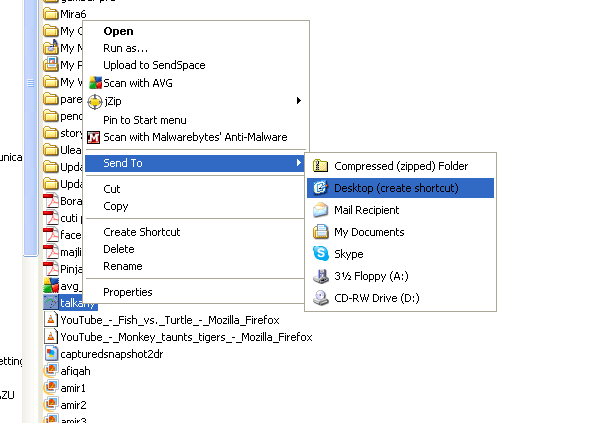598x423 pixels.
Task: Click the jZip icon in the menu
Action: click(x=95, y=101)
